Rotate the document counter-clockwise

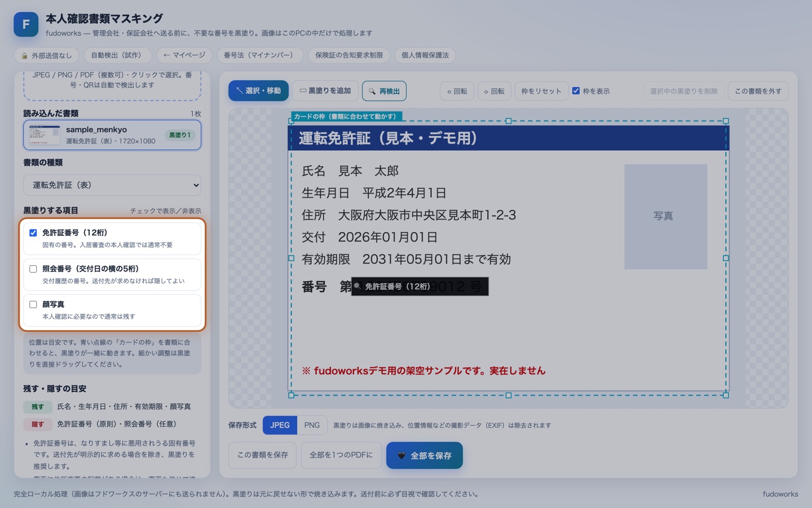click(x=457, y=91)
